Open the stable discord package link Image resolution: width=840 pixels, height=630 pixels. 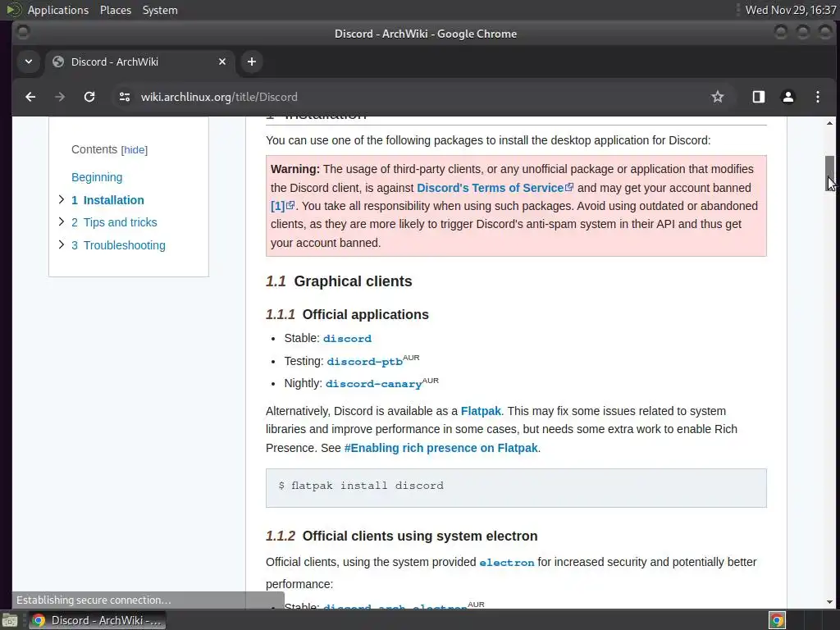tap(347, 339)
